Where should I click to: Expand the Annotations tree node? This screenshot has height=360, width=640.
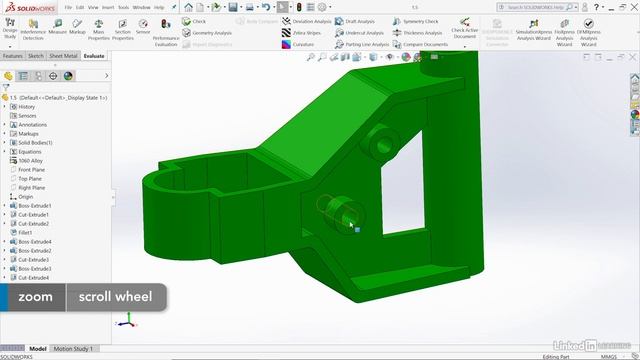point(4,124)
